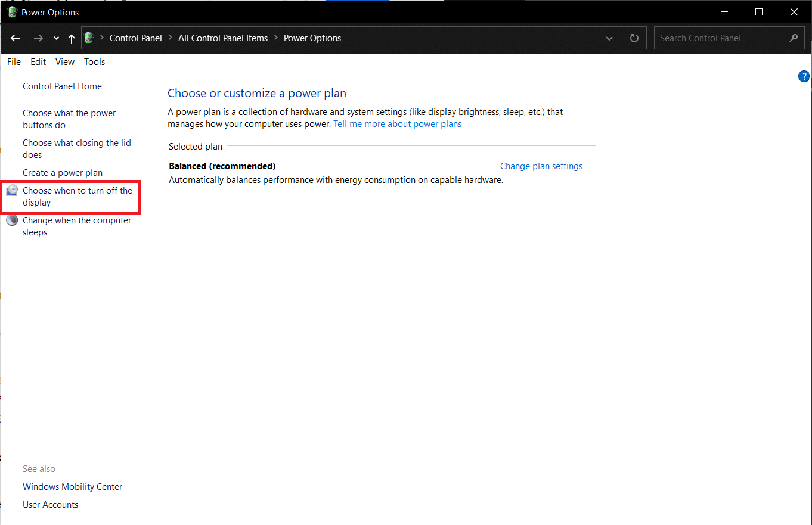Open the recent locations dropdown arrow

click(x=56, y=38)
